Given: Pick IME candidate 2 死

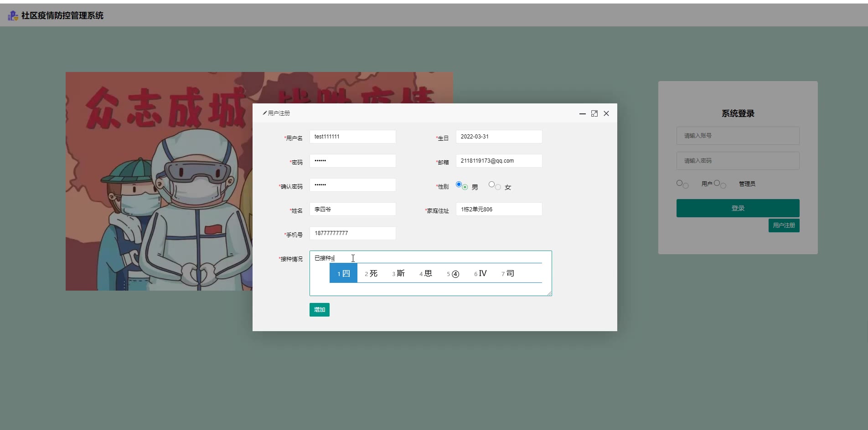Looking at the screenshot, I should (x=371, y=273).
